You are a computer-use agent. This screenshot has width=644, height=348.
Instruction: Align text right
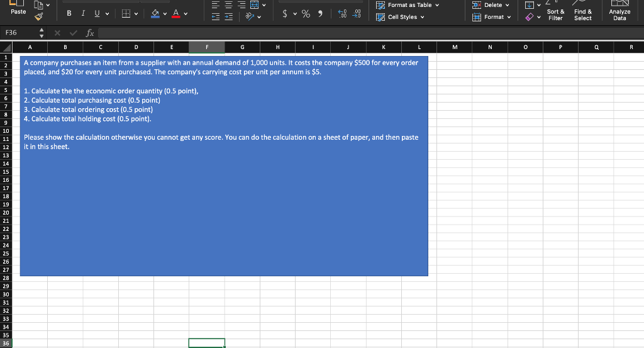[242, 5]
